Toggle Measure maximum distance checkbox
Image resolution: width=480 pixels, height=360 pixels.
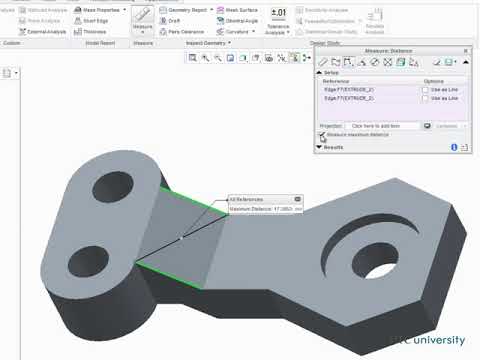[322, 135]
